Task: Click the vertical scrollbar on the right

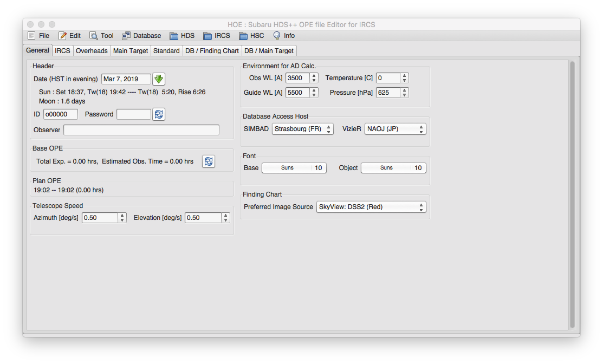Action: click(x=572, y=194)
